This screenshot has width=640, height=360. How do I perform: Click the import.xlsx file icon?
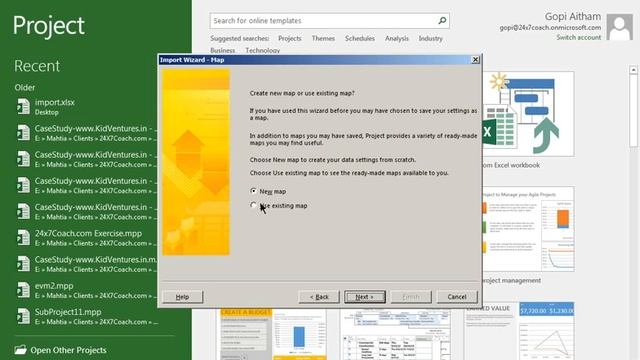[x=23, y=107]
